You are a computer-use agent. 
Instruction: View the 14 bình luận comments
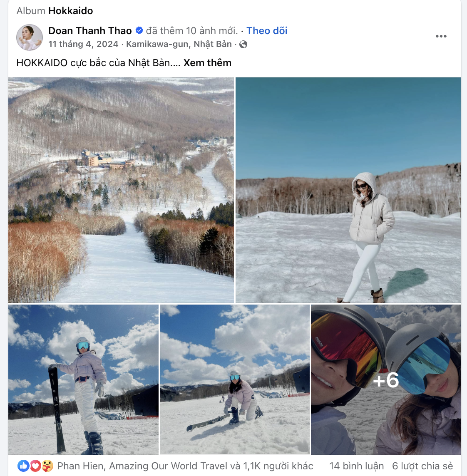point(356,466)
